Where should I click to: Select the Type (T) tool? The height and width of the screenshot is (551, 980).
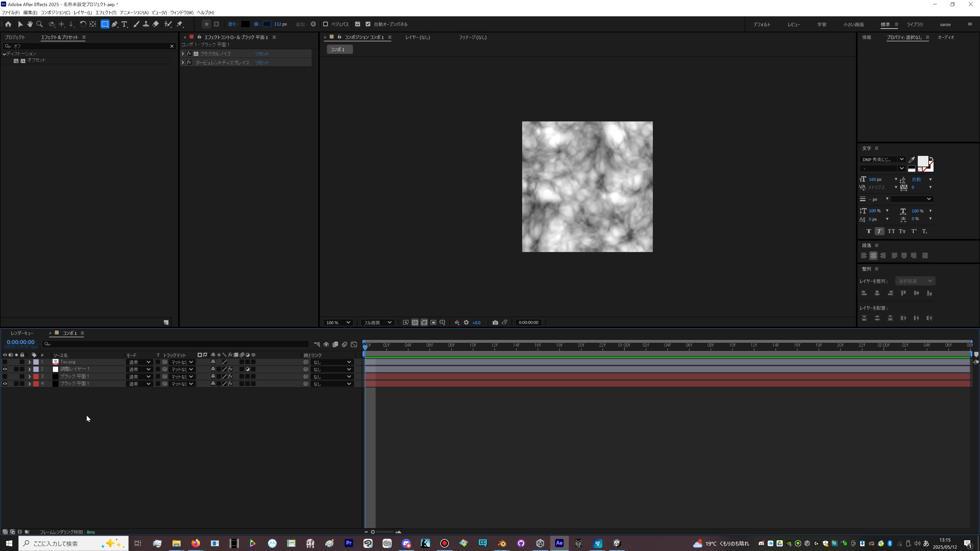124,24
